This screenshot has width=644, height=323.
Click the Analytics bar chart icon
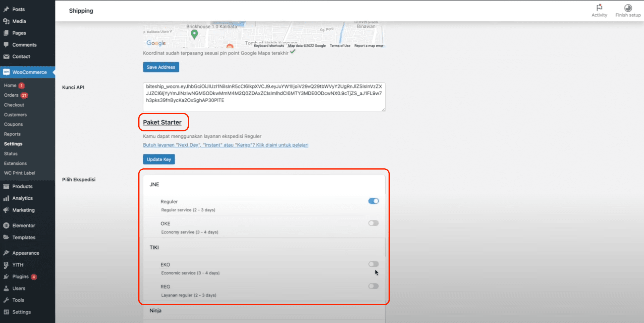point(6,198)
